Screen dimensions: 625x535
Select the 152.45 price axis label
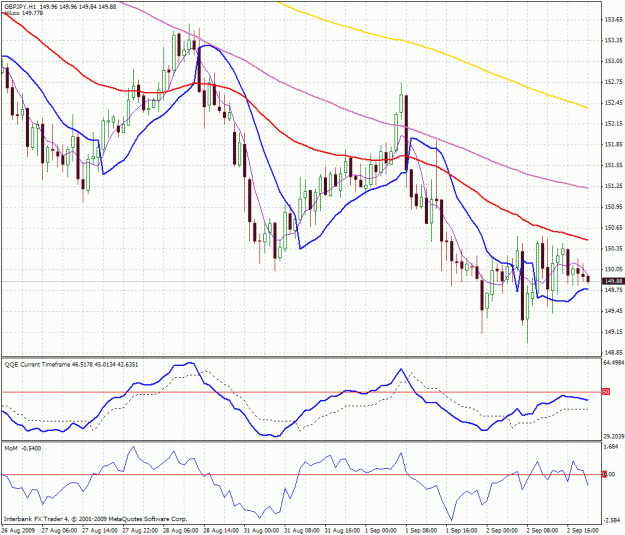(614, 103)
